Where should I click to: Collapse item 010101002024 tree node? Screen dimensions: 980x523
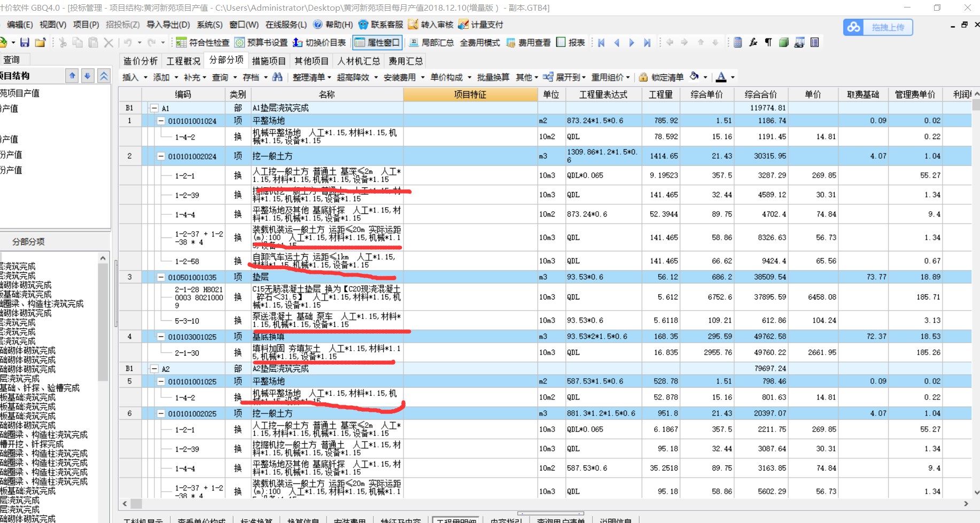(161, 156)
